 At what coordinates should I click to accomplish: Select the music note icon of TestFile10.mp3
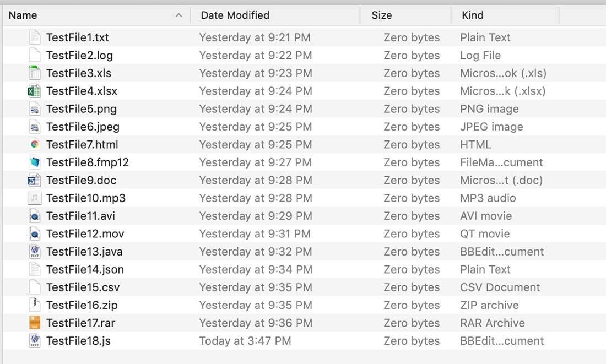34,198
